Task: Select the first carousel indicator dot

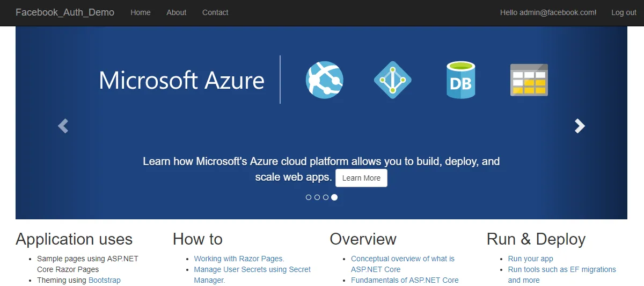Action: [x=309, y=197]
